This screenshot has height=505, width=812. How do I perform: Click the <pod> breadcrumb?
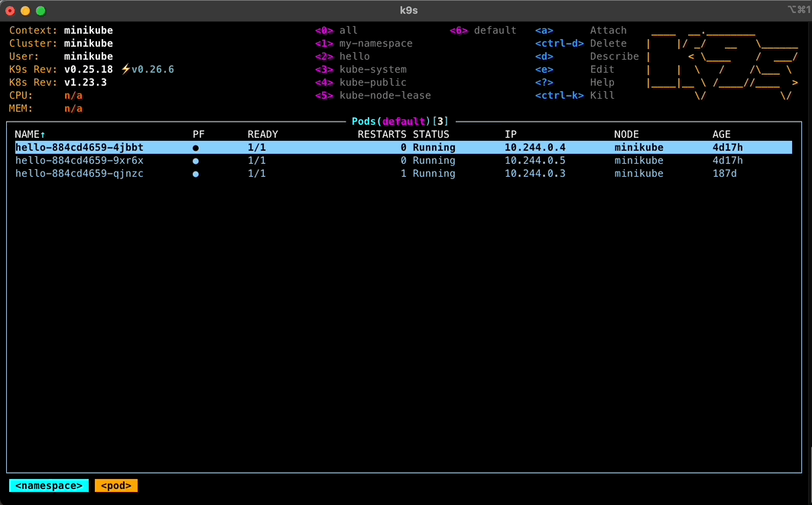116,486
